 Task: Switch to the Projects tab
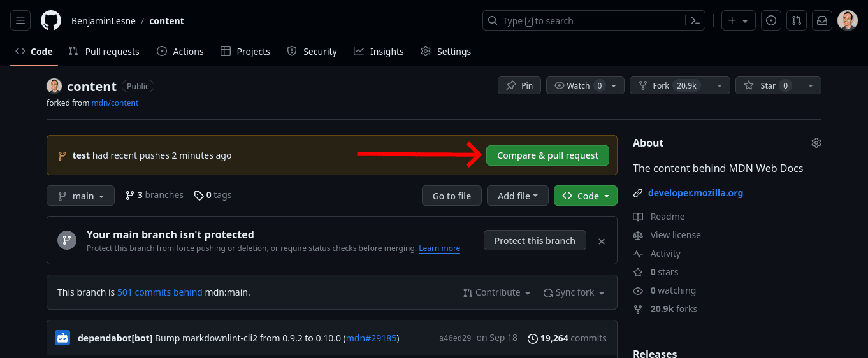point(245,52)
